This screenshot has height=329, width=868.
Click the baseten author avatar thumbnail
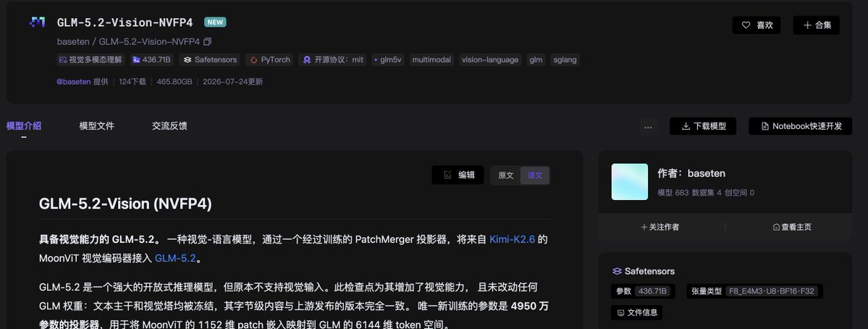coord(629,182)
